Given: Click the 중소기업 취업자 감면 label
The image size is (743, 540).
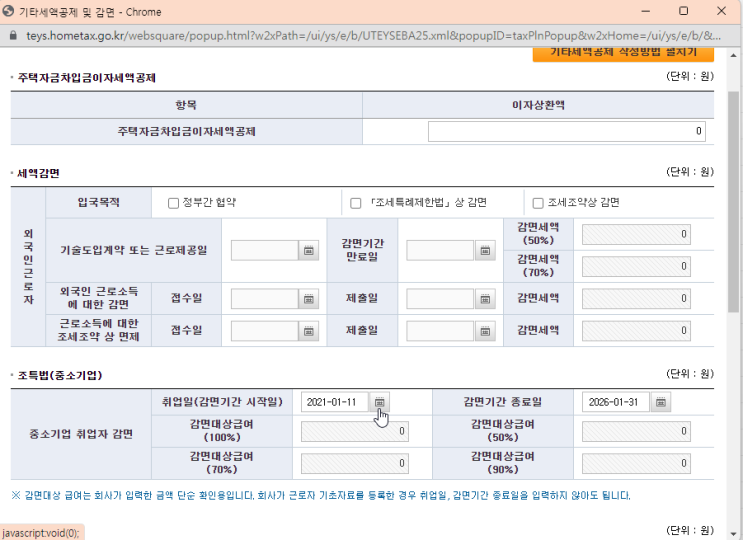Looking at the screenshot, I should (81, 434).
